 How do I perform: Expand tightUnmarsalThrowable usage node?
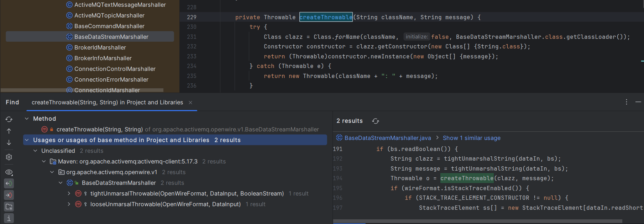(69, 193)
